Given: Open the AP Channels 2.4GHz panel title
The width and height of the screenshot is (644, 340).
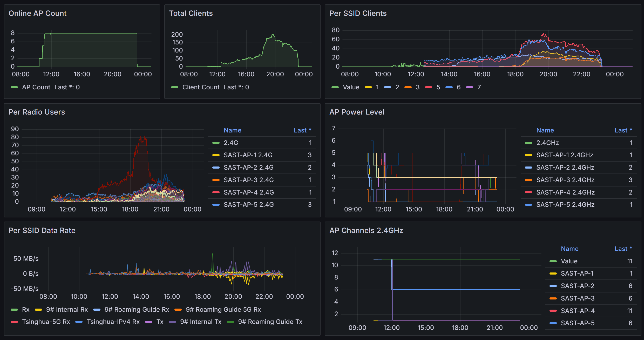Looking at the screenshot, I should coord(366,230).
